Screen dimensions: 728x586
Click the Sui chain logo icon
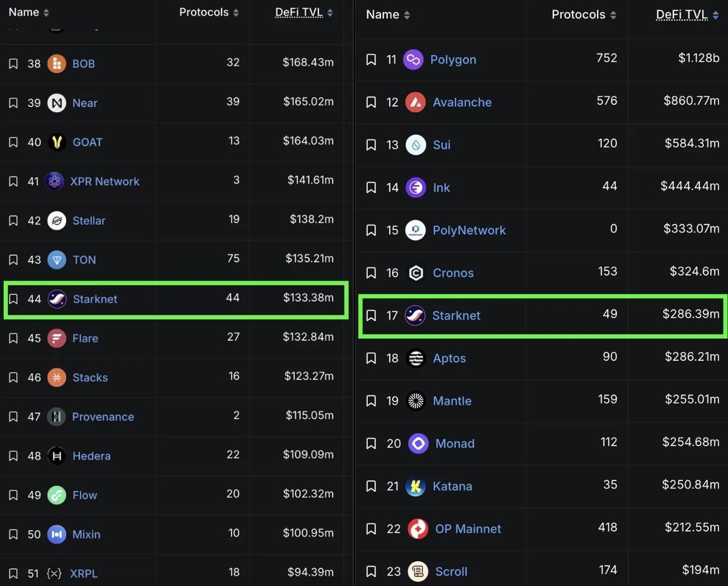coord(416,145)
